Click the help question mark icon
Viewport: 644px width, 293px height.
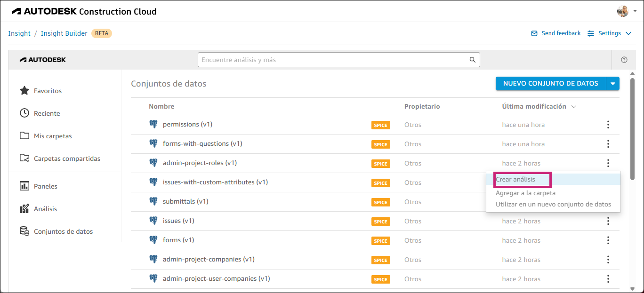(624, 60)
